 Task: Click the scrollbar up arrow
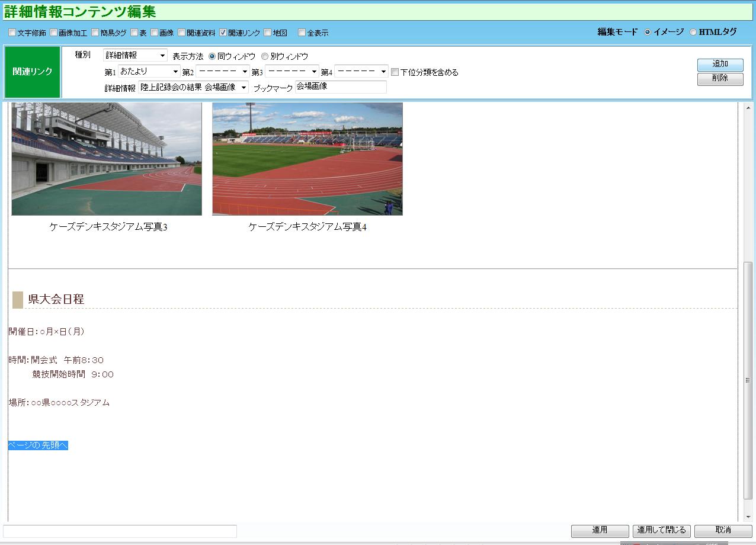[x=748, y=108]
